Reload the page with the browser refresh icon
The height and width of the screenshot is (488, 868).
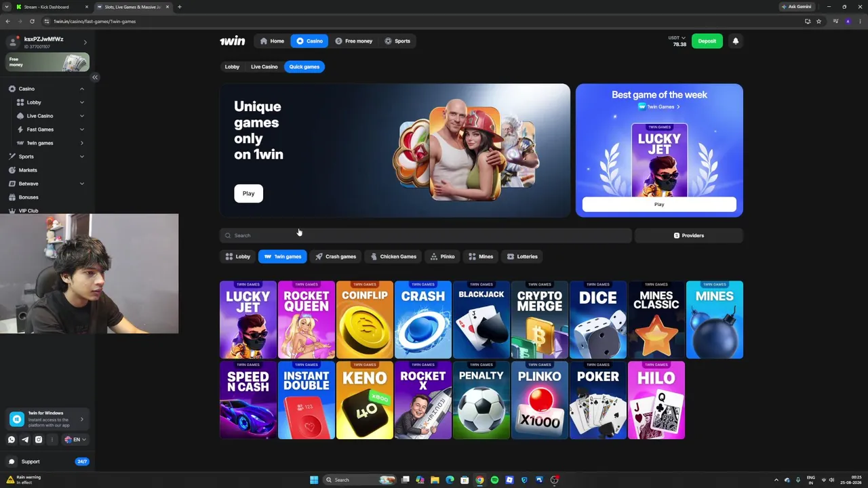[x=32, y=21]
